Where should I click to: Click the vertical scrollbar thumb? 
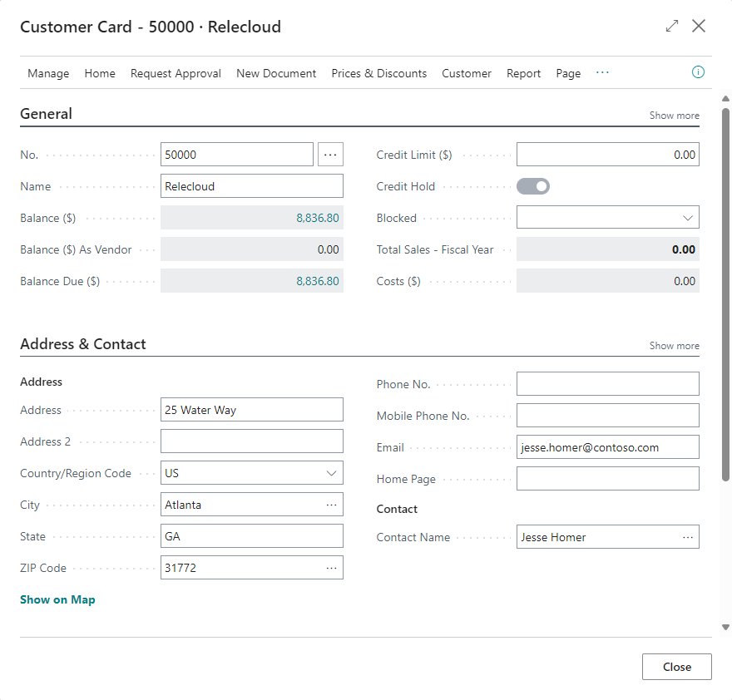[x=725, y=294]
